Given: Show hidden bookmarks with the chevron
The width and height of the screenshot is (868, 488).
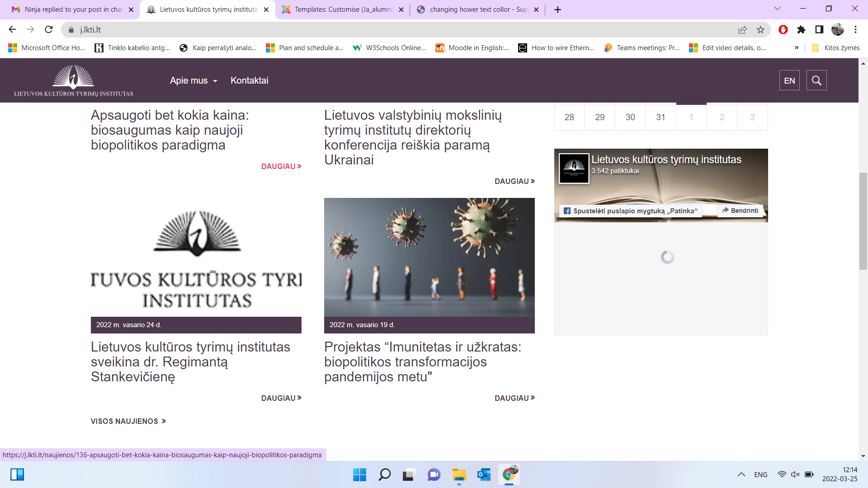Looking at the screenshot, I should tap(797, 48).
